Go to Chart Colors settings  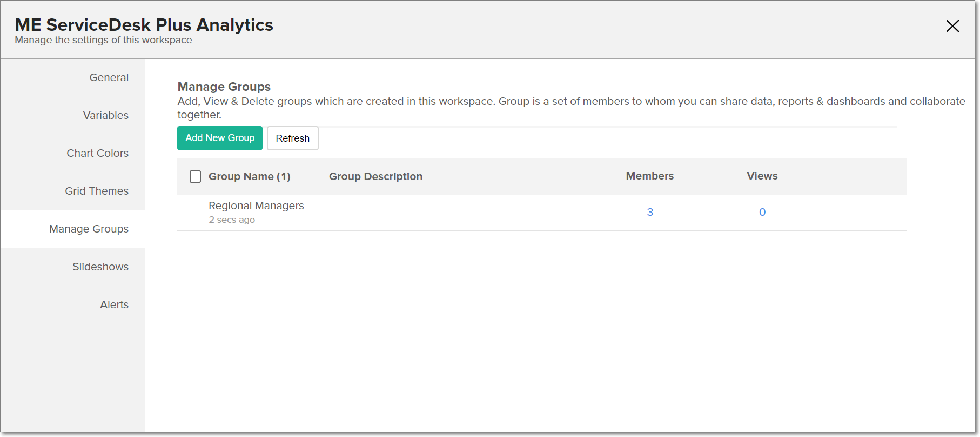(x=97, y=153)
